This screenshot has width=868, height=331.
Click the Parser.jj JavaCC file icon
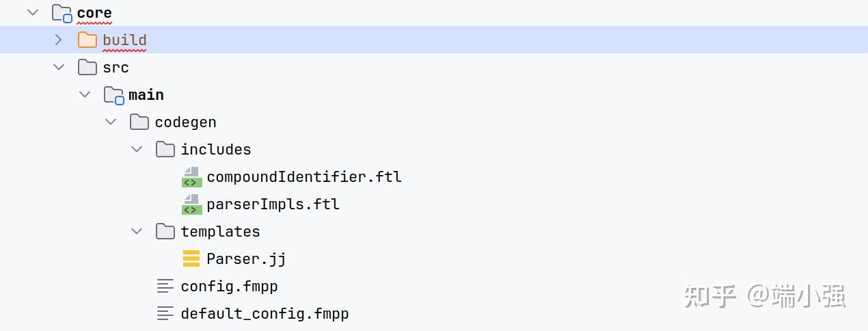click(191, 259)
